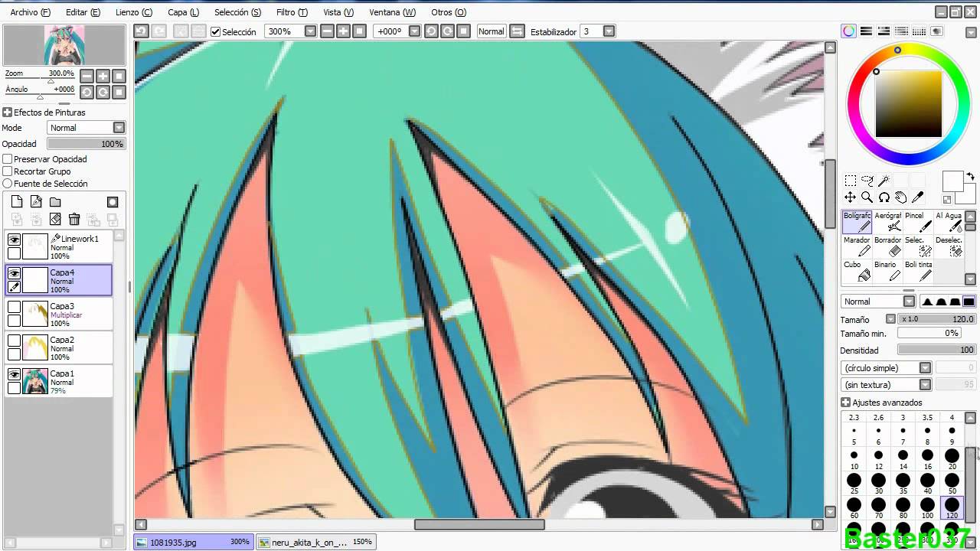Select the Al Agua watercolor tool
The image size is (980, 551).
[x=949, y=222]
